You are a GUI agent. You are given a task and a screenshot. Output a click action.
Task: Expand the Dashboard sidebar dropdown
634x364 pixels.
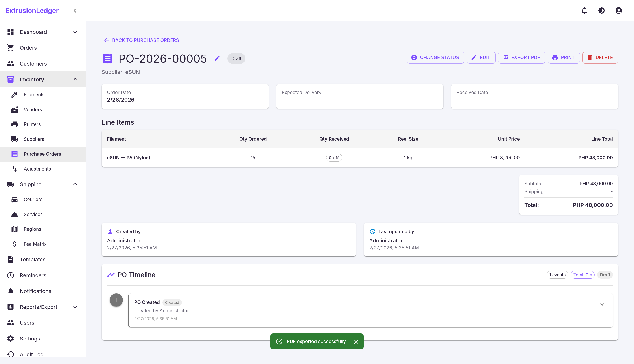pyautogui.click(x=75, y=32)
